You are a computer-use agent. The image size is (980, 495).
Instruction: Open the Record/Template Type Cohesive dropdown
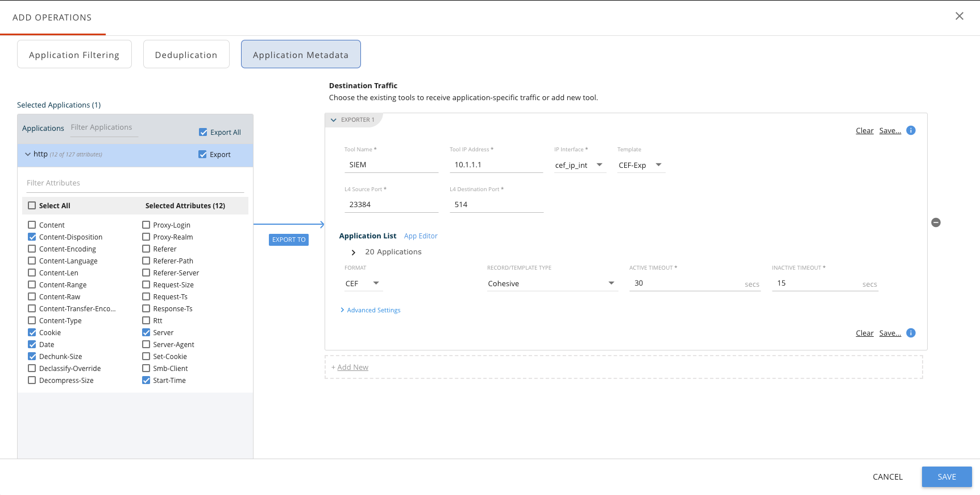(552, 283)
